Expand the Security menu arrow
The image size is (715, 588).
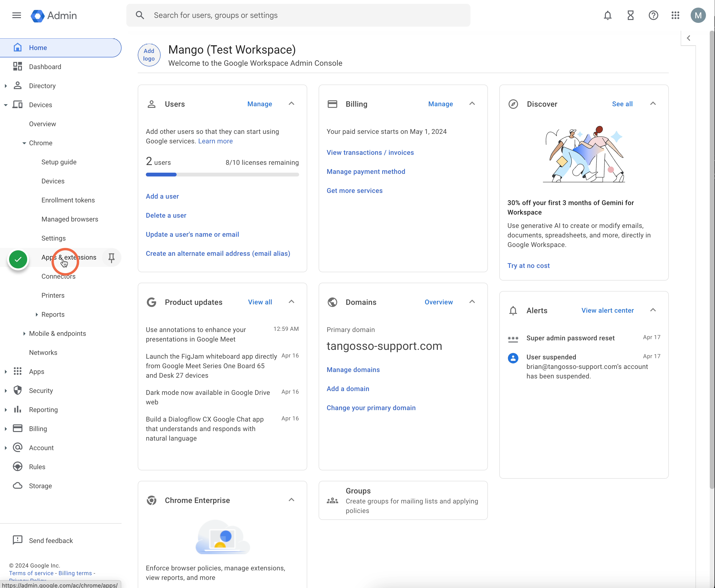[x=6, y=391]
